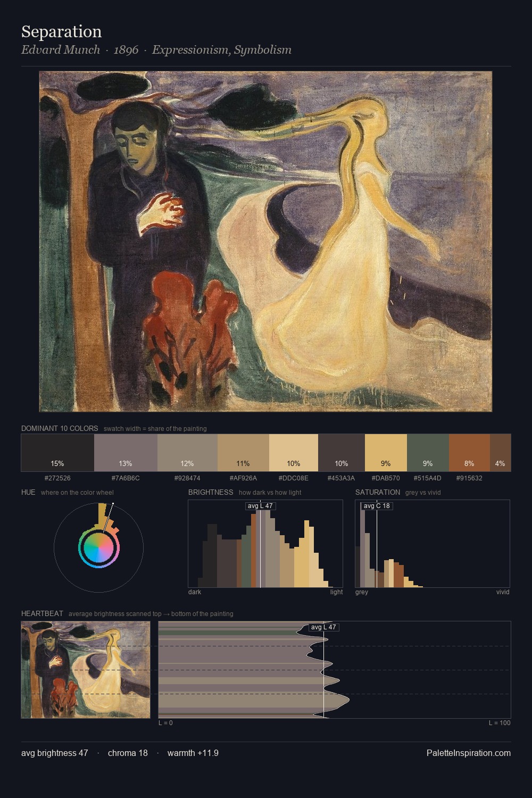Click the #272526 swatch showing 15%
This screenshot has height=798, width=532.
(57, 453)
